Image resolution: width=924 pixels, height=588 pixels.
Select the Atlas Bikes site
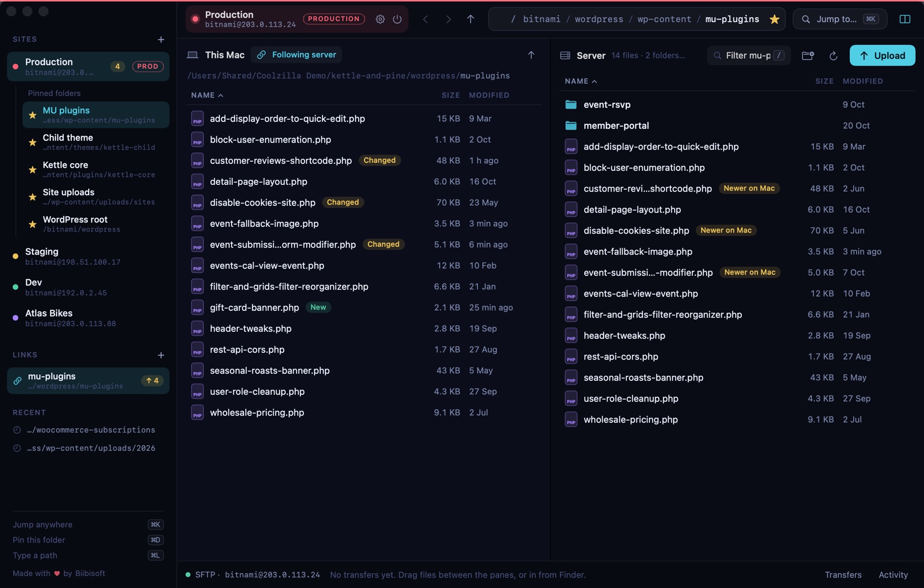pos(88,318)
